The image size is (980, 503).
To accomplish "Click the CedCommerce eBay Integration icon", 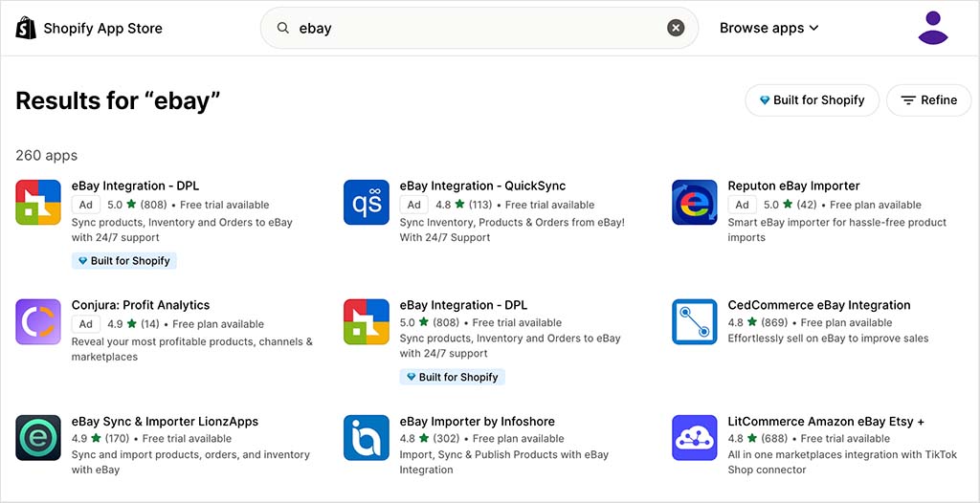I will (695, 322).
